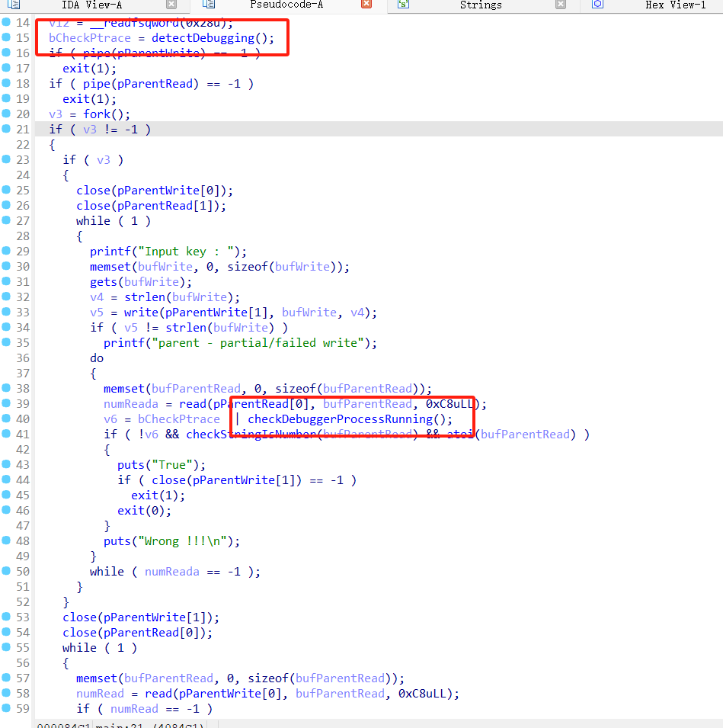Screen dimensions: 723x728
Task: Set breakpoint marker at line 41
Action: click(x=6, y=433)
